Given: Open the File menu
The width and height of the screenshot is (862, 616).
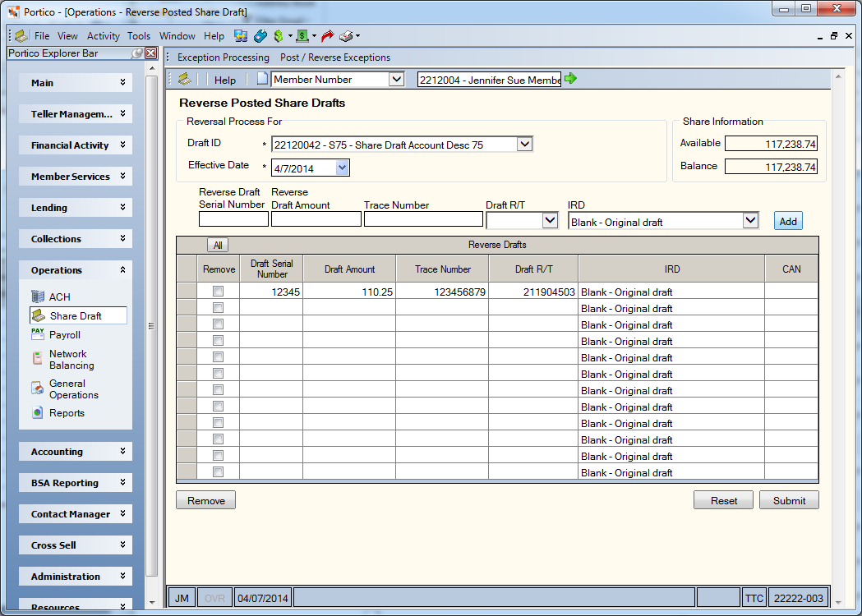Looking at the screenshot, I should pyautogui.click(x=42, y=35).
